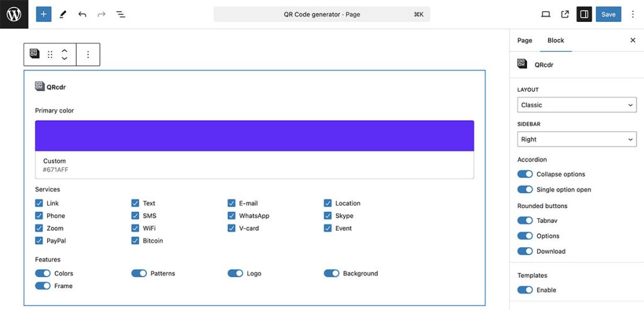Toggle the Settings sidebar panel icon

pos(584,14)
